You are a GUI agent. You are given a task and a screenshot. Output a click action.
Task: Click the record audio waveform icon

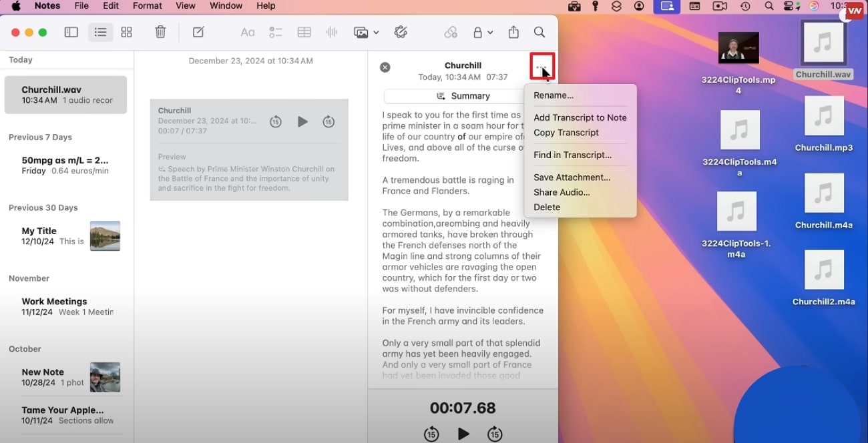(331, 32)
